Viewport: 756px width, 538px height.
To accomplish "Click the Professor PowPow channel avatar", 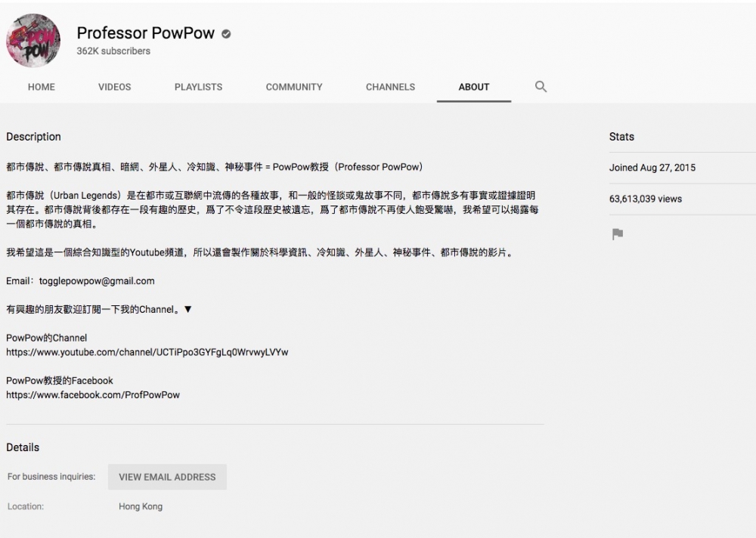I will pyautogui.click(x=33, y=41).
